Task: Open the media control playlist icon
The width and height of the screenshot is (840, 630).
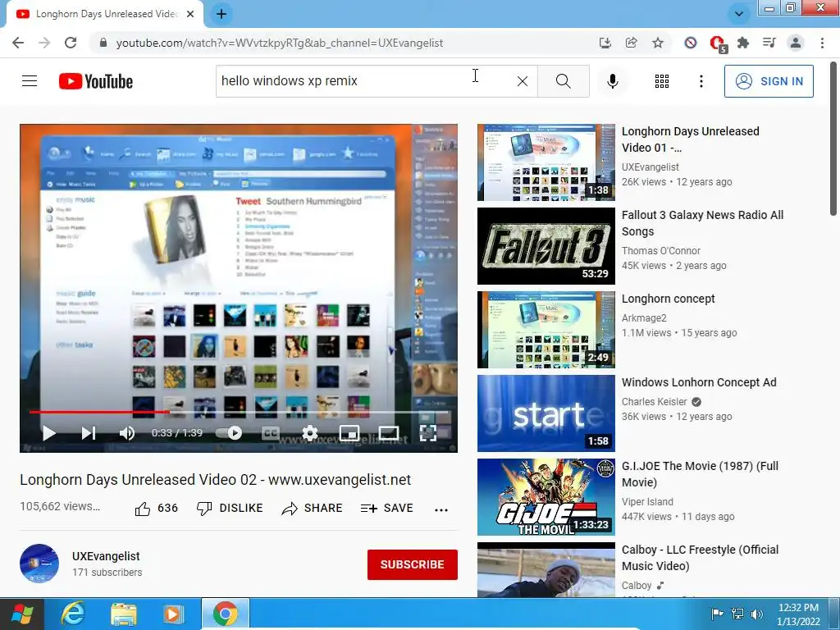Action: (x=769, y=43)
